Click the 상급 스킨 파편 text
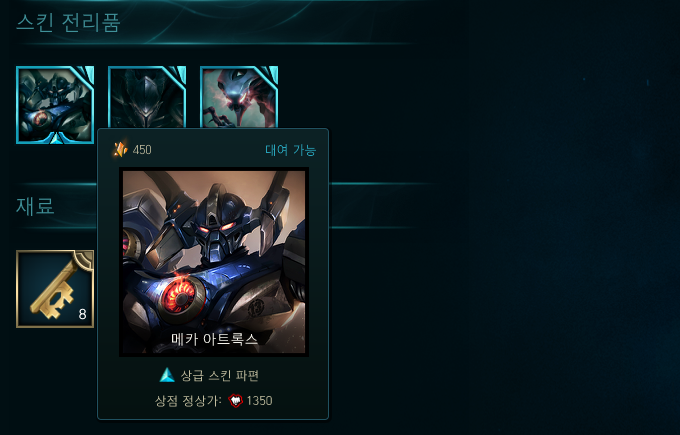 219,376
